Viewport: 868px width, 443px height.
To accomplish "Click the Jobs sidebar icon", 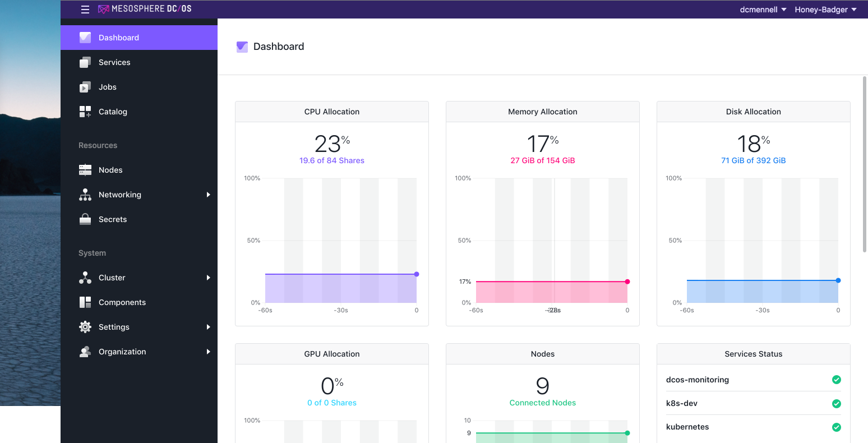I will (85, 87).
